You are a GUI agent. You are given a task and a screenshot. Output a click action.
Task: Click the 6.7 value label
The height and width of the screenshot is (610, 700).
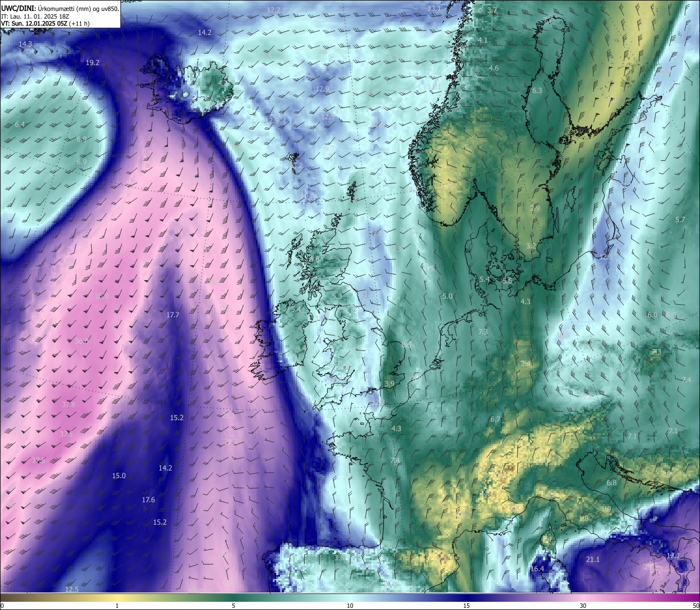click(x=495, y=419)
